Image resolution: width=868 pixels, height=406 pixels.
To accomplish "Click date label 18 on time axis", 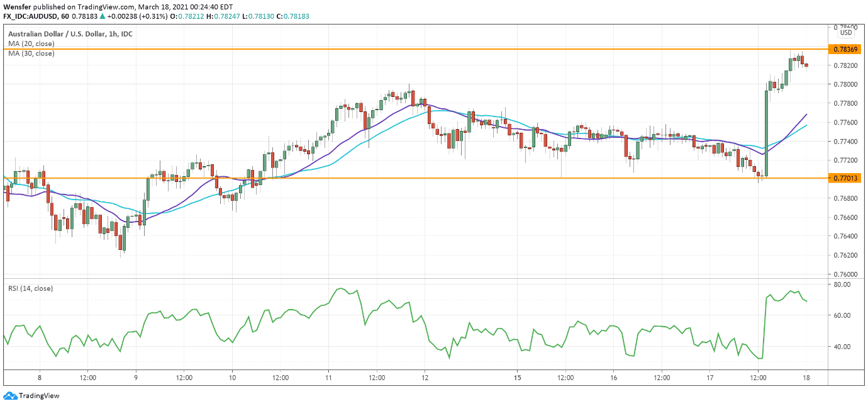I will coord(806,378).
